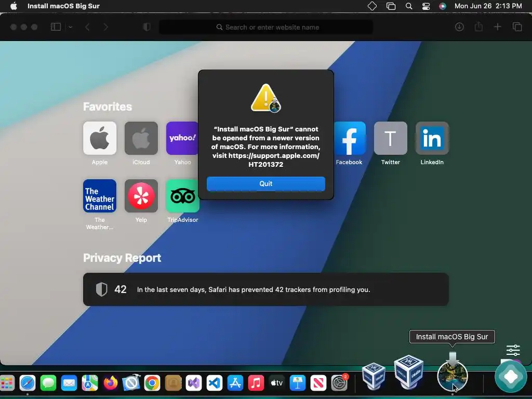Image resolution: width=532 pixels, height=399 pixels.
Task: Open Launchpad in the Dock
Action: pos(7,383)
